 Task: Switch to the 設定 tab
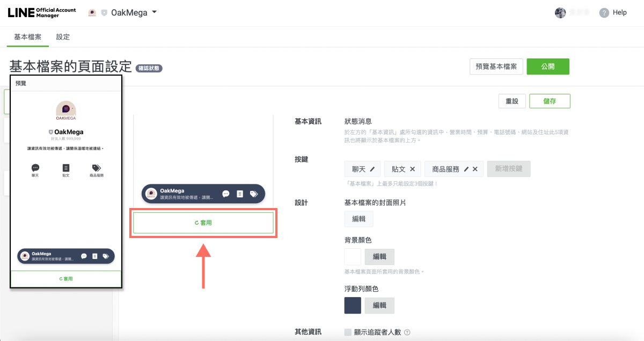pos(63,37)
